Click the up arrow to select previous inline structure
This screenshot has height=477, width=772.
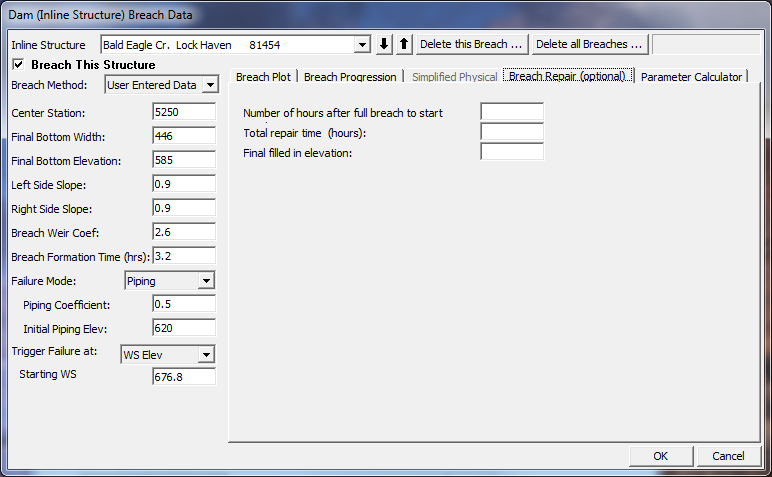pyautogui.click(x=403, y=45)
